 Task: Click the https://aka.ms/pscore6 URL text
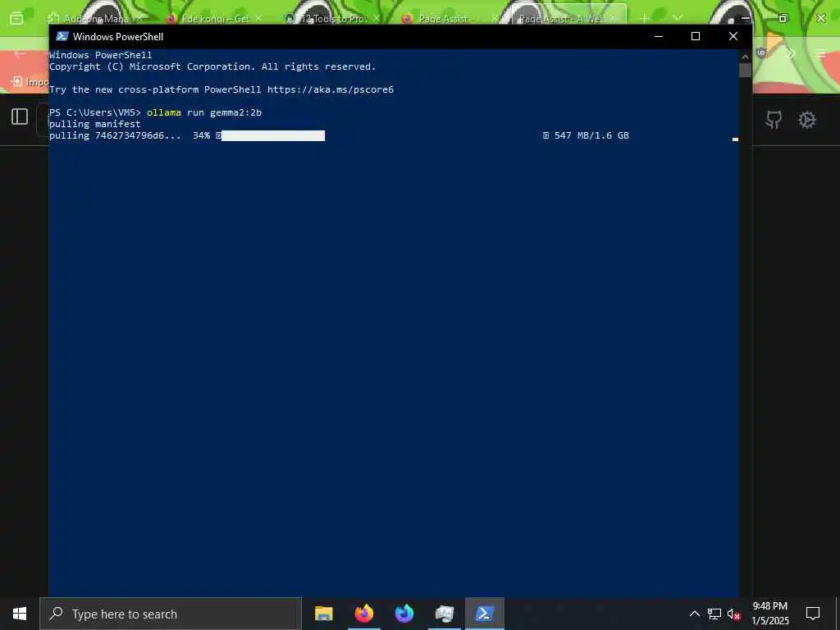(331, 89)
